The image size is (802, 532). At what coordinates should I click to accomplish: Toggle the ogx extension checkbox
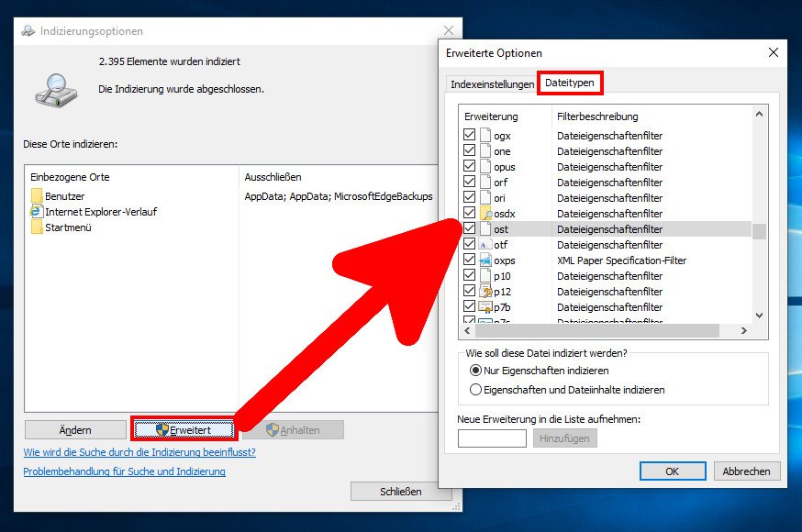pyautogui.click(x=470, y=136)
